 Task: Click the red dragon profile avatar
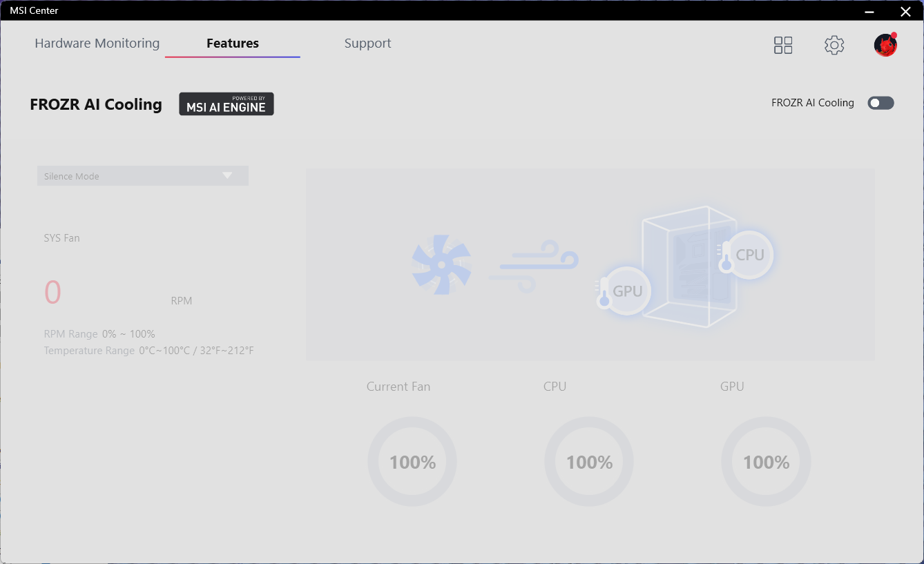coord(885,45)
